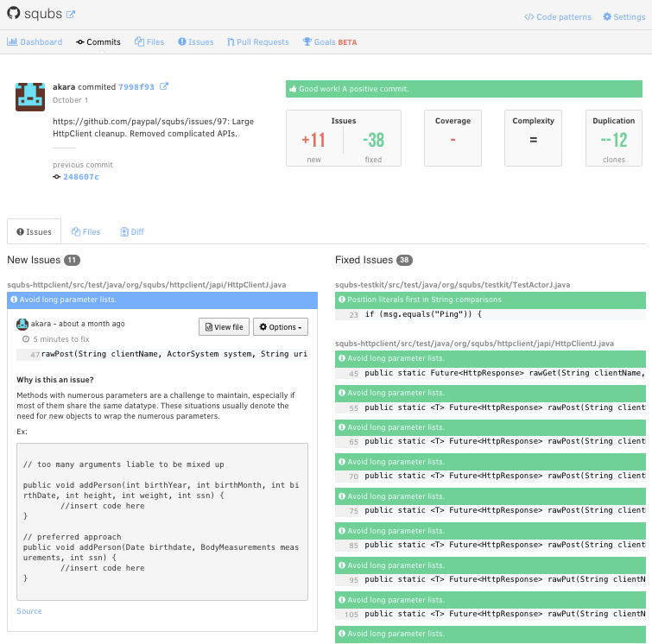The width and height of the screenshot is (652, 644).
Task: Switch to the Files tab in top navigation
Action: (149, 42)
